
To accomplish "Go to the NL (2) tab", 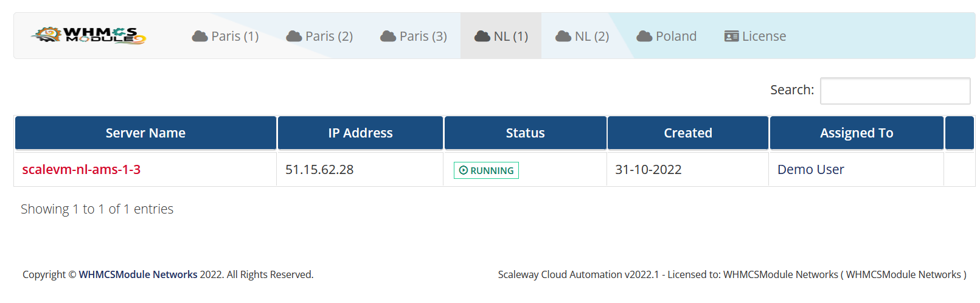I will (x=582, y=37).
